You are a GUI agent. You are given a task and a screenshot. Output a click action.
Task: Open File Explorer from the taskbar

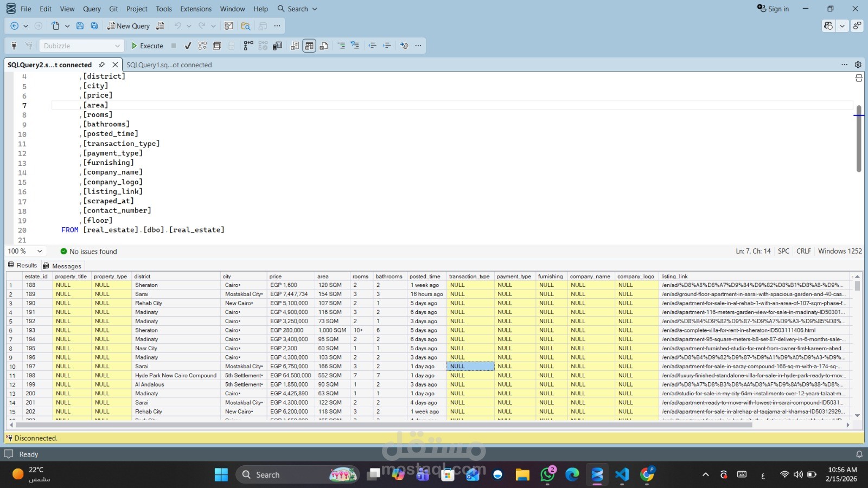(522, 475)
